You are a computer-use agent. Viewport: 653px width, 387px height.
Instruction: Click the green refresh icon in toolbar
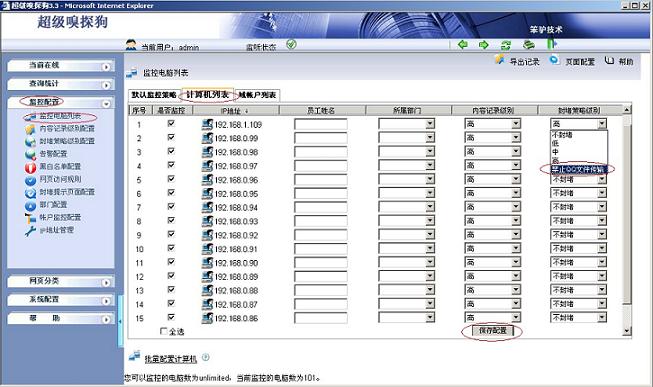(506, 45)
